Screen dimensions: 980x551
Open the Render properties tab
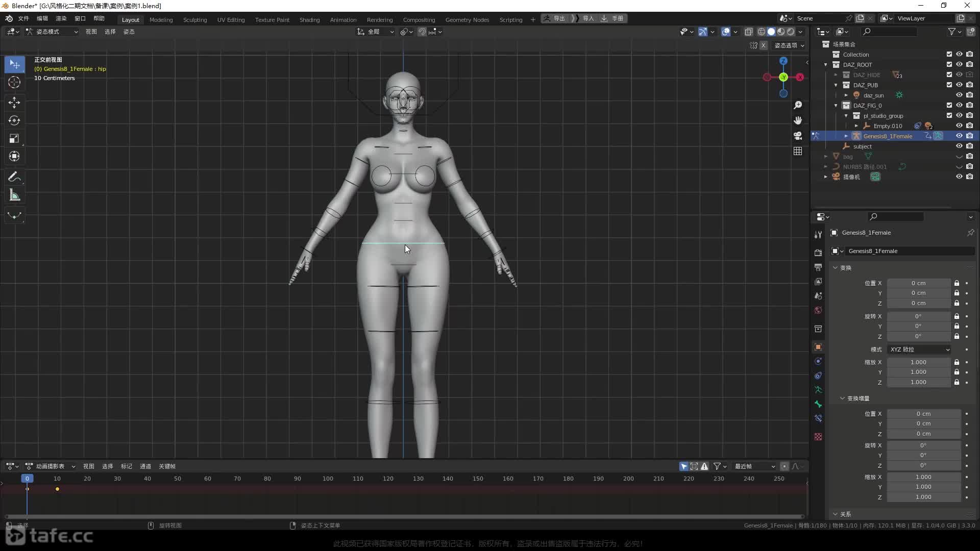tap(818, 253)
